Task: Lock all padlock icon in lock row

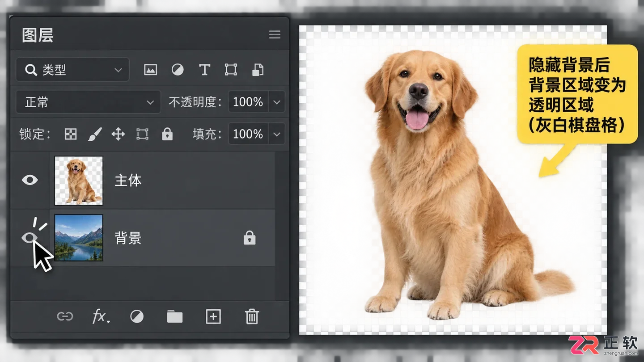Action: pyautogui.click(x=167, y=134)
